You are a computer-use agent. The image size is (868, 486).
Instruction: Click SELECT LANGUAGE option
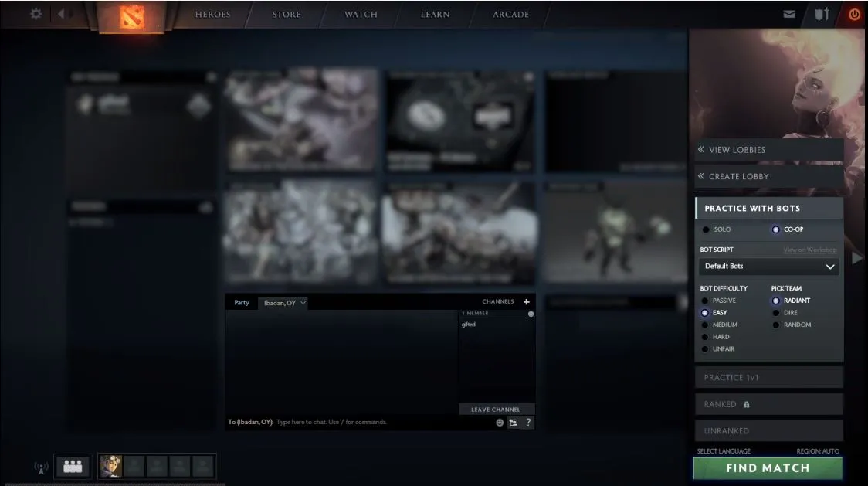[724, 451]
